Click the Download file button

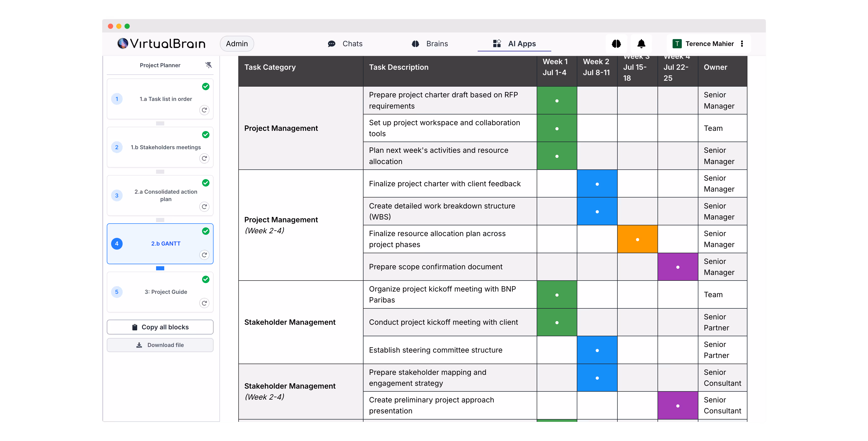[160, 345]
